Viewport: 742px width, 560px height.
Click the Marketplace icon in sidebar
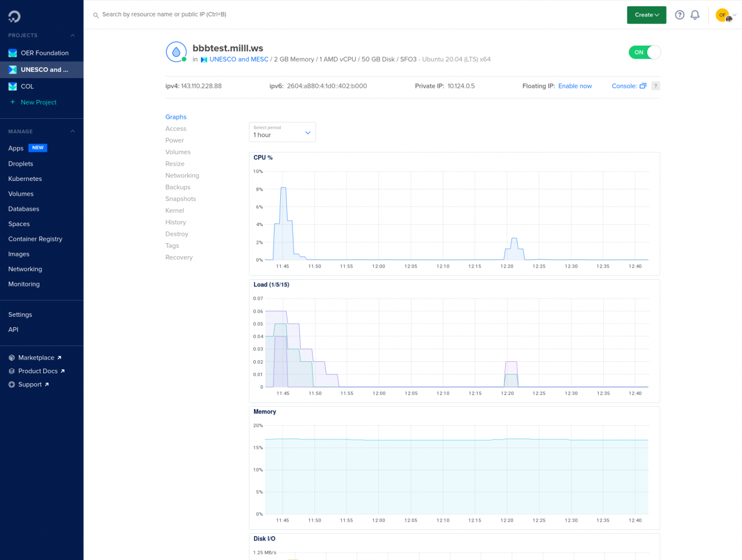click(11, 358)
